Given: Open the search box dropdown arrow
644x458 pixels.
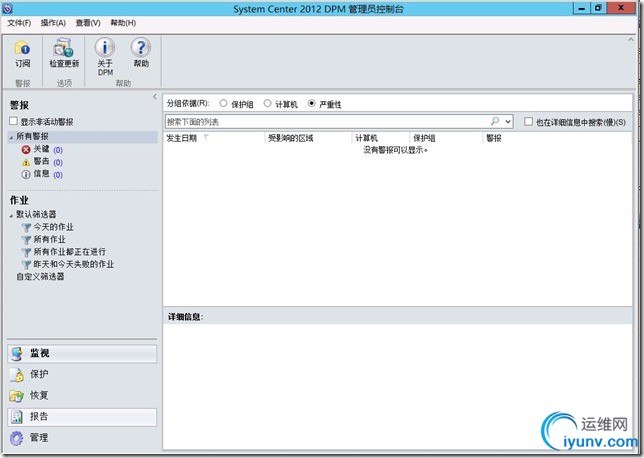Looking at the screenshot, I should (x=508, y=122).
